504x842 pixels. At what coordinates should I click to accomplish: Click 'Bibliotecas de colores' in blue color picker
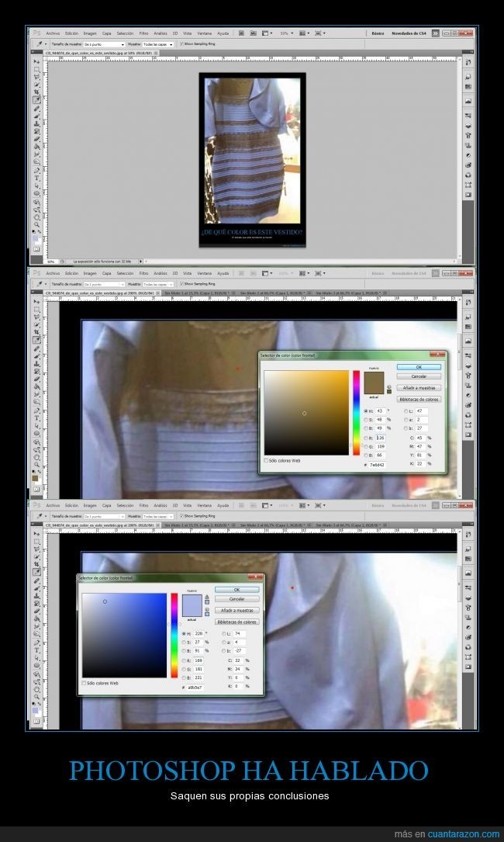[x=236, y=622]
